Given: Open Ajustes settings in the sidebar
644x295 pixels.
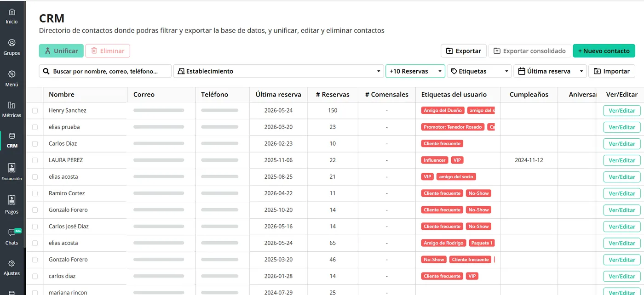Looking at the screenshot, I should [x=12, y=267].
